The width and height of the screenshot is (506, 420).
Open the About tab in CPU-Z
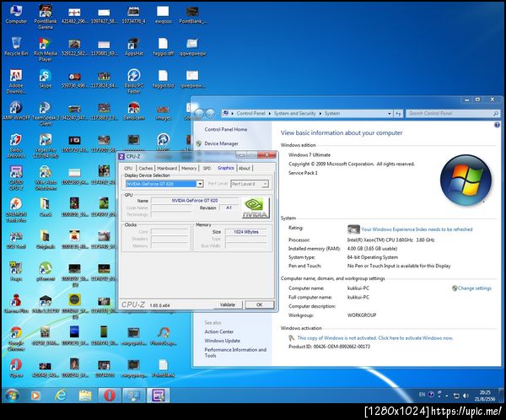(245, 168)
